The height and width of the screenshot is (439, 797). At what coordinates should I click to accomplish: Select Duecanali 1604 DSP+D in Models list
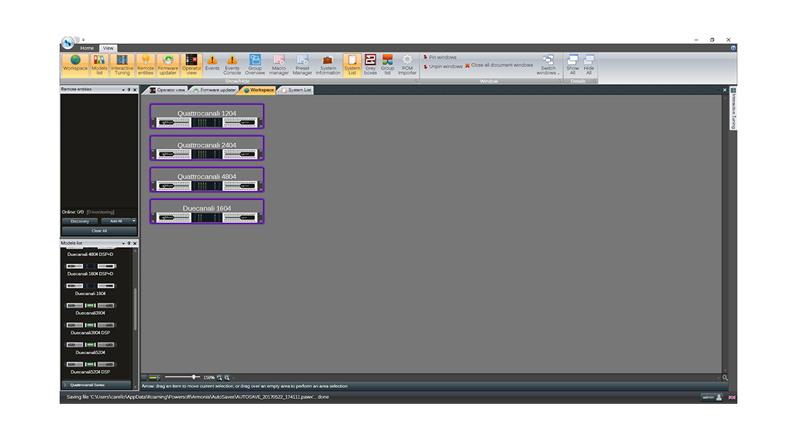[90, 269]
